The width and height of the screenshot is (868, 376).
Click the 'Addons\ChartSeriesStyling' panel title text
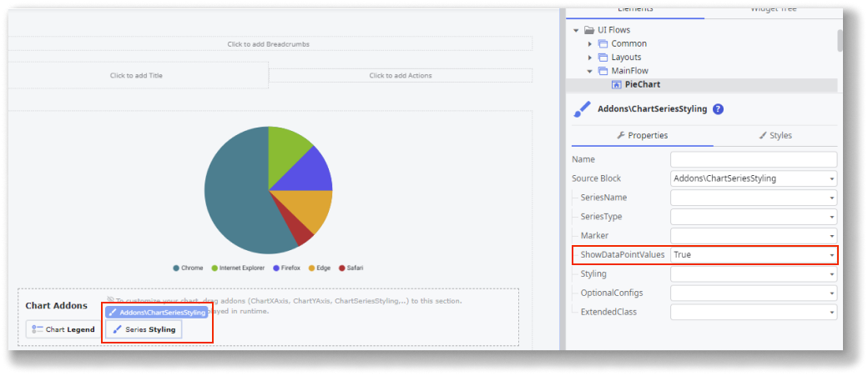653,109
